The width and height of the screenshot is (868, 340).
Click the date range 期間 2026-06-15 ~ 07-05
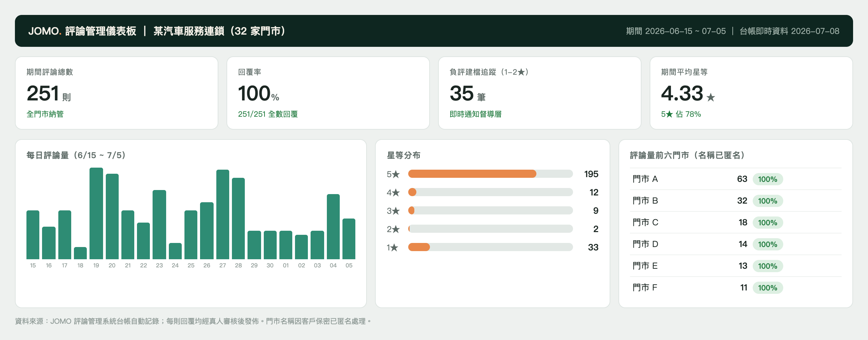(x=676, y=31)
